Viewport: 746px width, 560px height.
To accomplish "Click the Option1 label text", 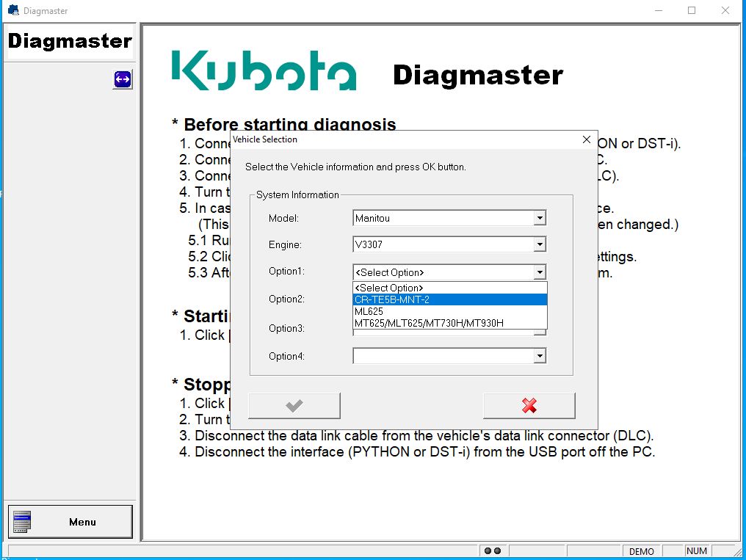I will [x=286, y=271].
